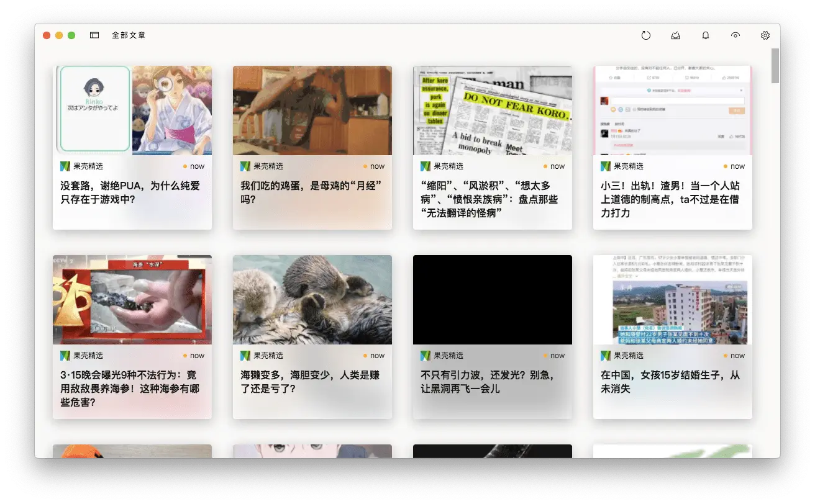Click the vertical scrollbar thumb

[x=775, y=65]
